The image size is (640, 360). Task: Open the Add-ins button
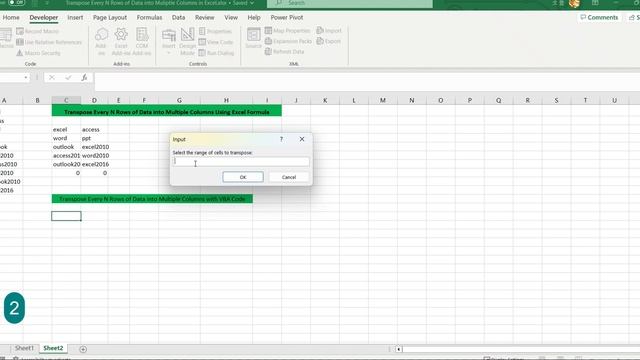[101, 42]
